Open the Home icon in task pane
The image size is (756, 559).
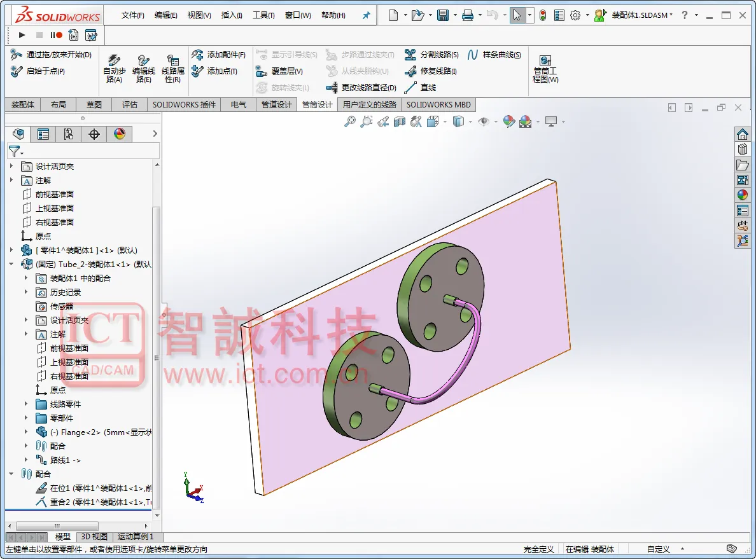[743, 134]
